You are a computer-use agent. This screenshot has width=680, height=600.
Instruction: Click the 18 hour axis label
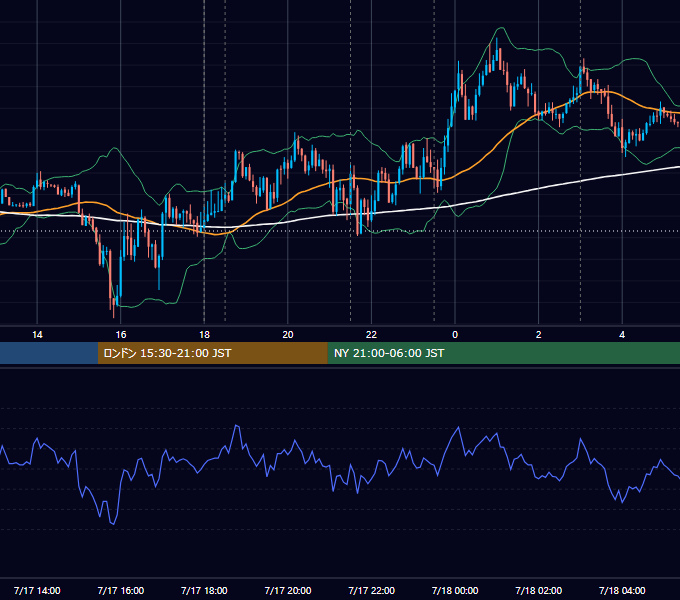(x=204, y=335)
